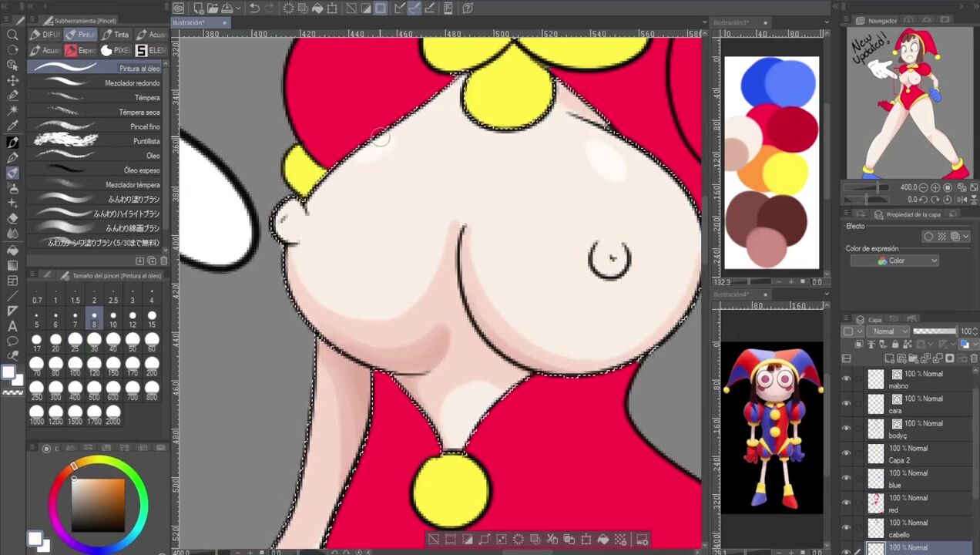
Task: Select the Move layer tool
Action: (12, 81)
